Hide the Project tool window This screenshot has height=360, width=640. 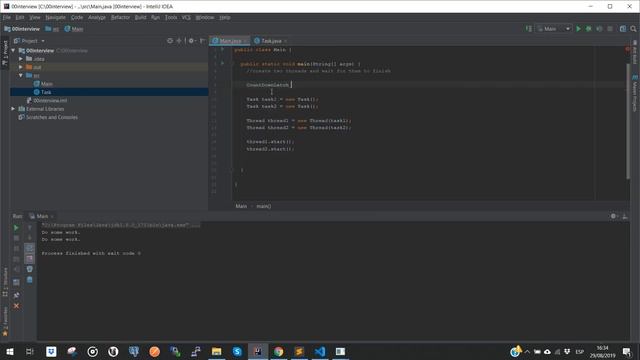(x=202, y=41)
